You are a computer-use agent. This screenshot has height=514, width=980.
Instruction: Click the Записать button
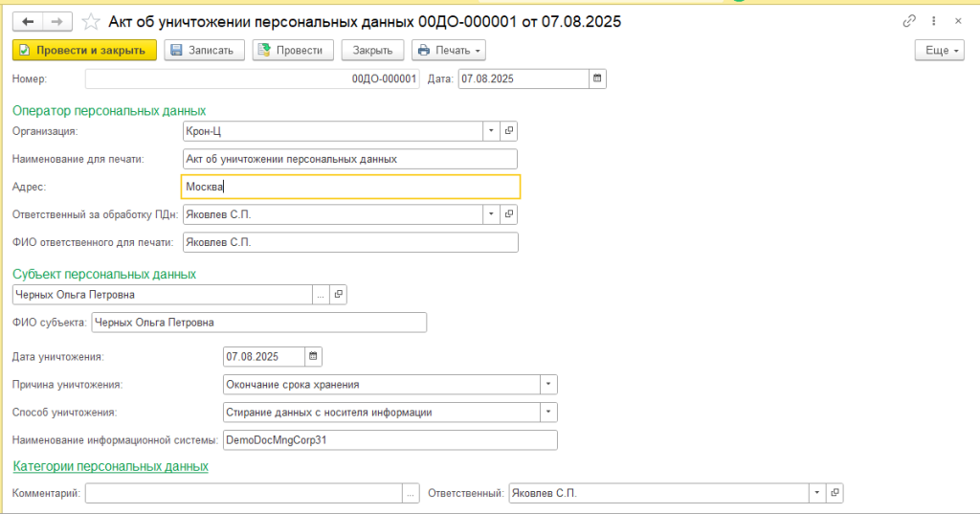tap(205, 50)
